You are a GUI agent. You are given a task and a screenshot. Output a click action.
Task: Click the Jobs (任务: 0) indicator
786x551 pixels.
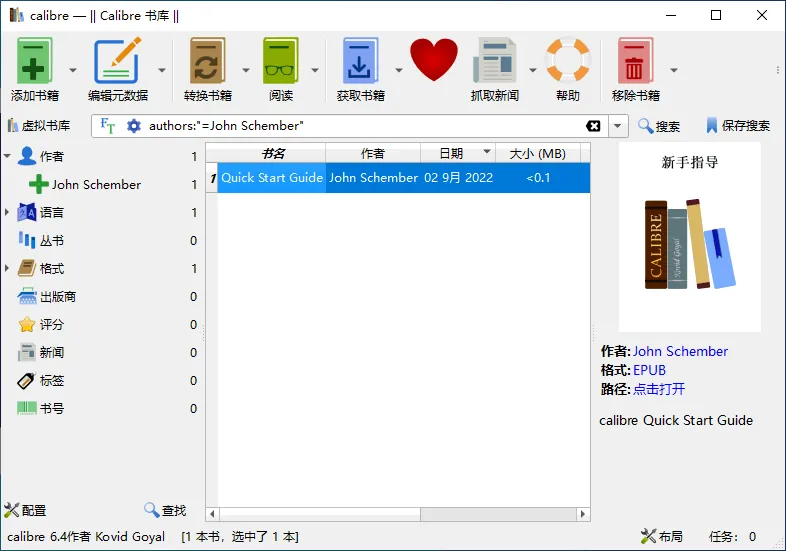[732, 536]
